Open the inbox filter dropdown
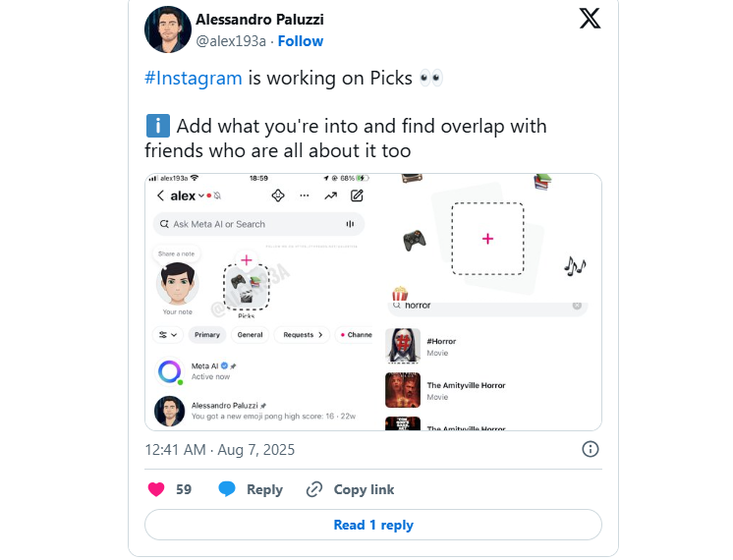733x560 pixels. [x=167, y=335]
